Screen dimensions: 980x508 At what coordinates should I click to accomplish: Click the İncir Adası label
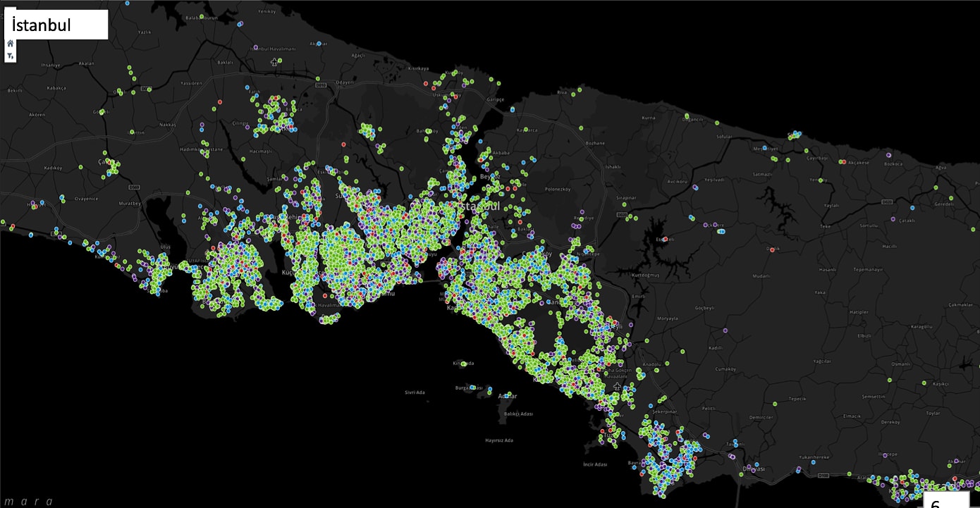pos(595,464)
